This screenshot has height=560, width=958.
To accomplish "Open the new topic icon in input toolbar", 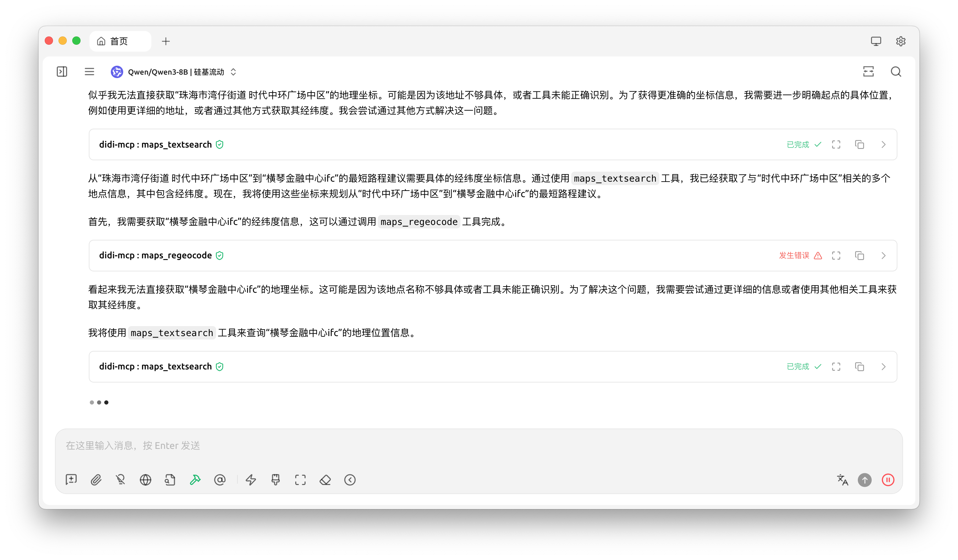I will click(71, 480).
